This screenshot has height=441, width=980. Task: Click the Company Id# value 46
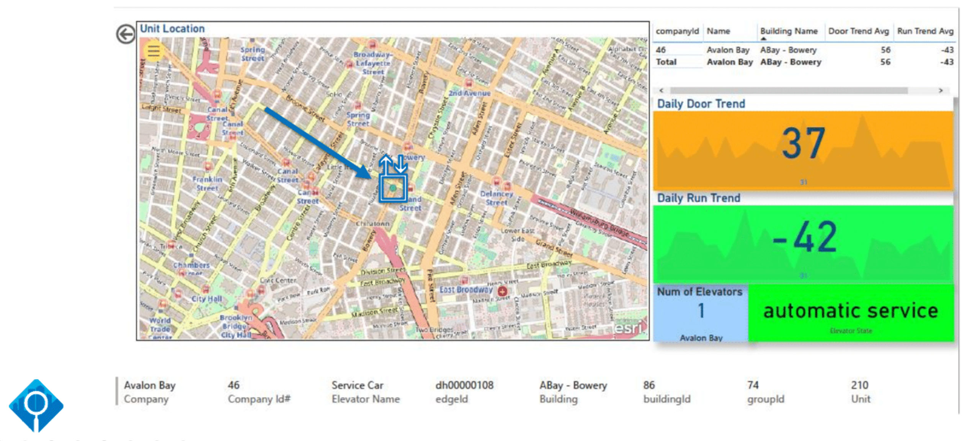coord(234,385)
